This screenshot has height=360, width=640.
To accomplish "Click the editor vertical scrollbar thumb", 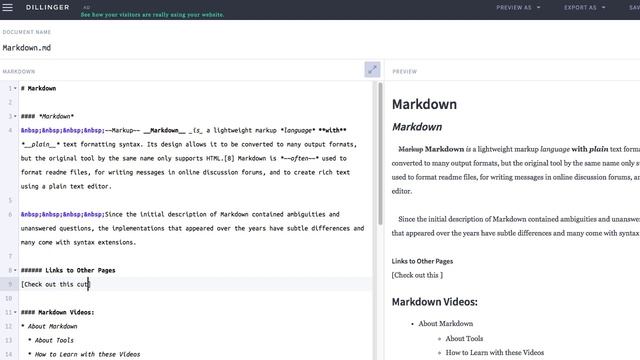I will point(380,153).
